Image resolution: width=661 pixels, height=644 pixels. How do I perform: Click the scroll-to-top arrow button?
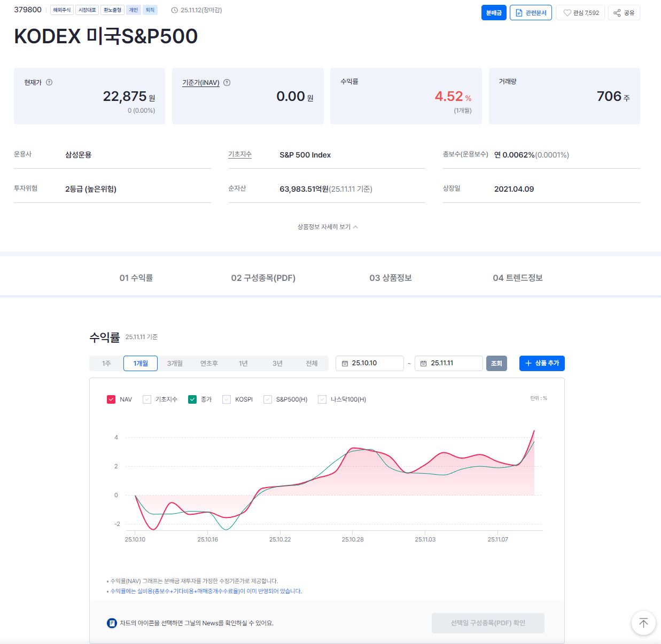(643, 623)
